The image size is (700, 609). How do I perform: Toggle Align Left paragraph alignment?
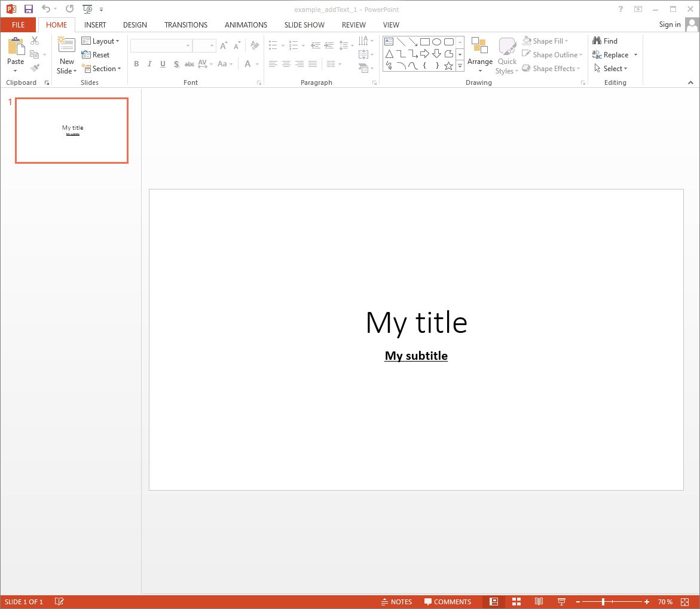coord(273,64)
